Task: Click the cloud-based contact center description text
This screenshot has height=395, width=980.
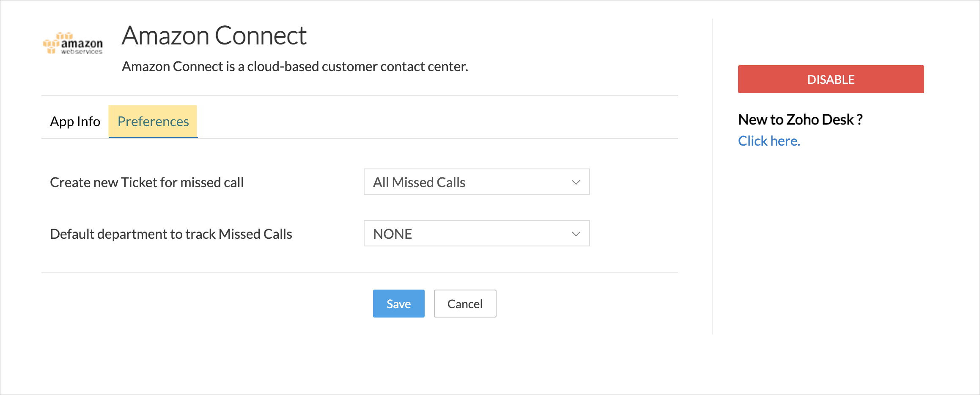Action: coord(295,66)
